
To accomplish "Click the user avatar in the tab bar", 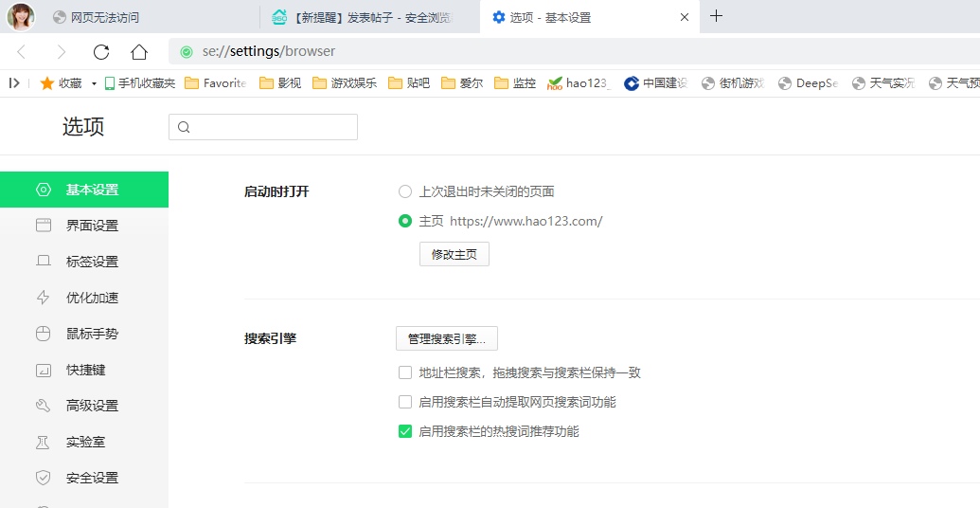I will [x=21, y=16].
